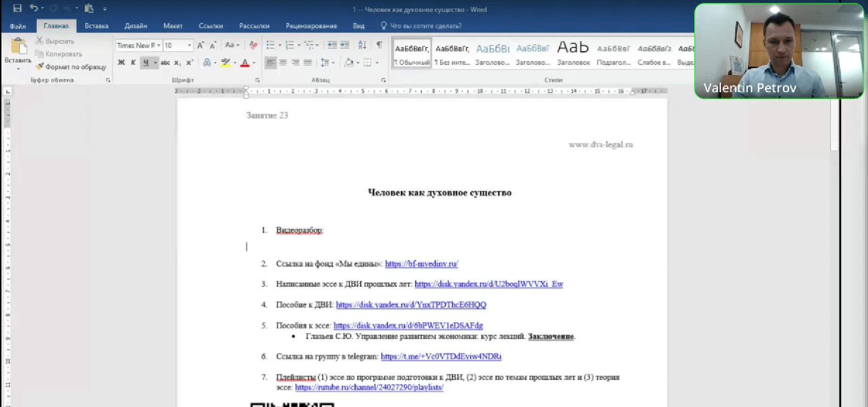Justify the paragraph text
868x407 pixels.
pos(308,63)
